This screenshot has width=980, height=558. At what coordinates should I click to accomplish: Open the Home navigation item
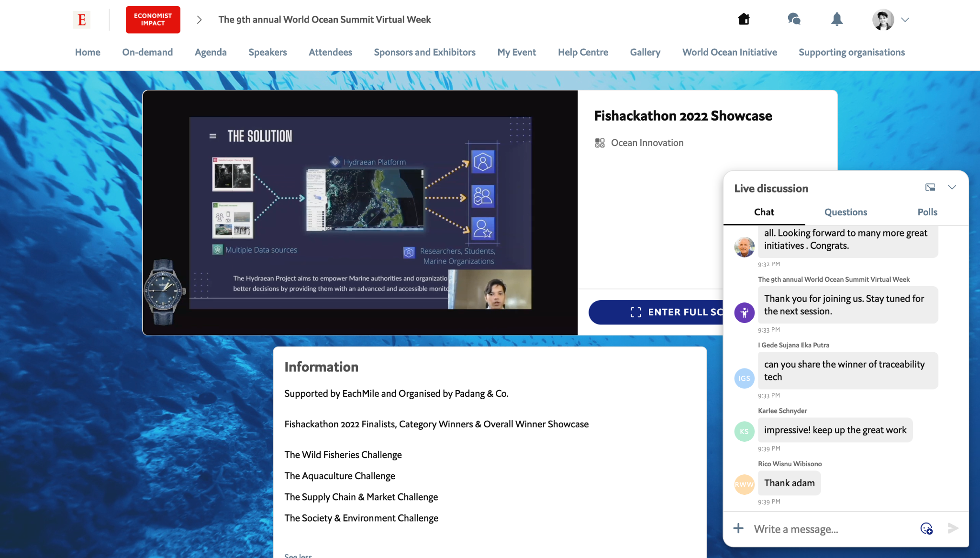click(88, 52)
